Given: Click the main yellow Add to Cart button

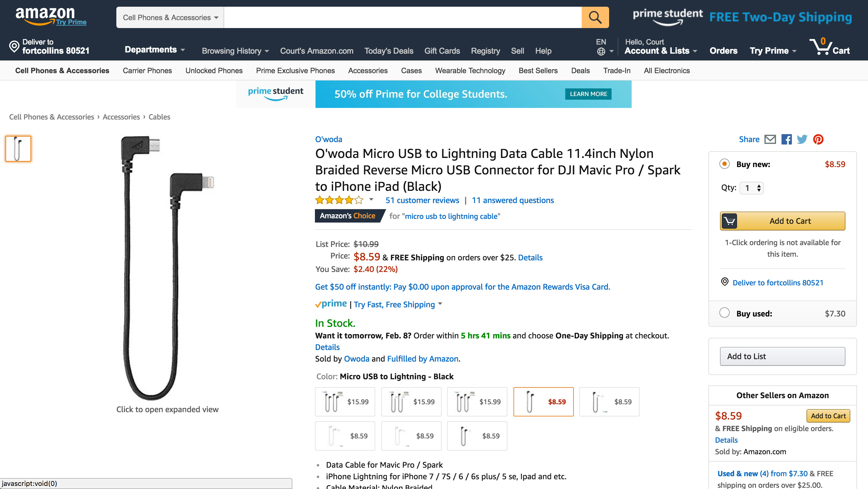Looking at the screenshot, I should pos(782,221).
